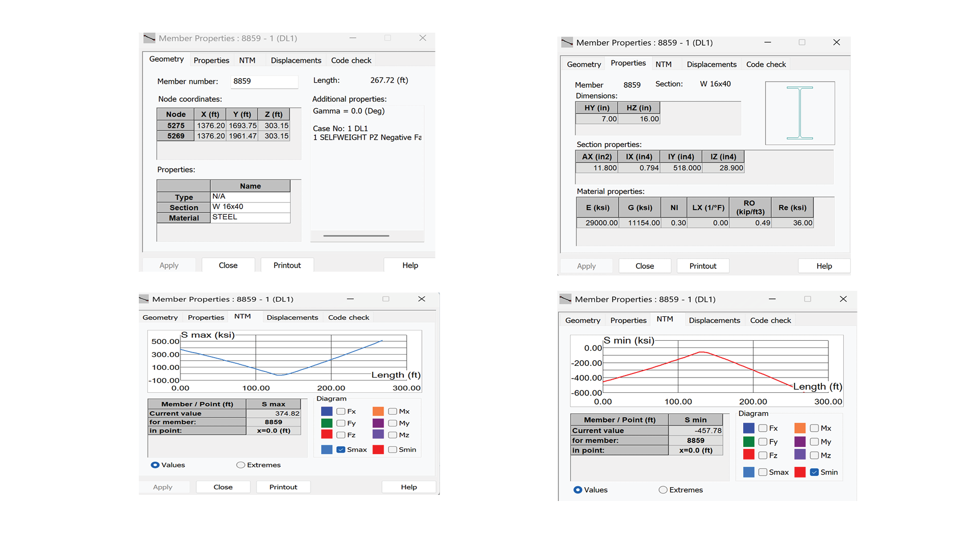Enable Fx diagram in S min dialog
This screenshot has width=980, height=551.
763,428
